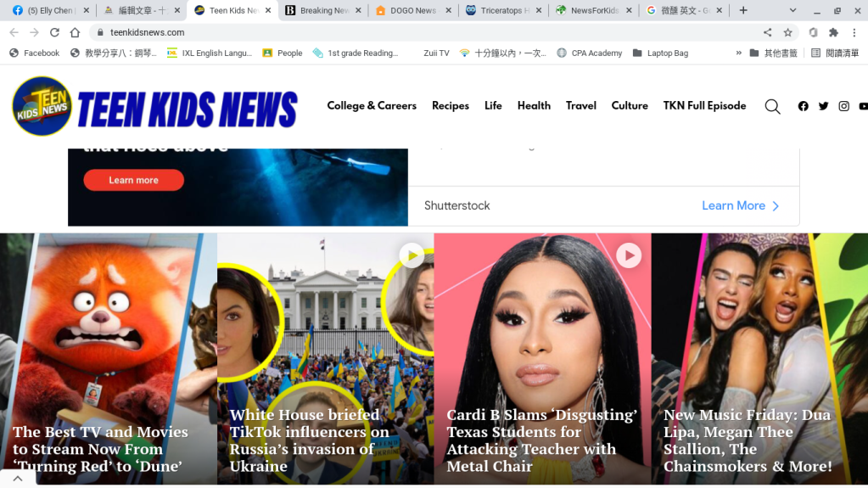Viewport: 868px width, 488px height.
Task: Play the Cardi B article video
Action: (x=628, y=255)
